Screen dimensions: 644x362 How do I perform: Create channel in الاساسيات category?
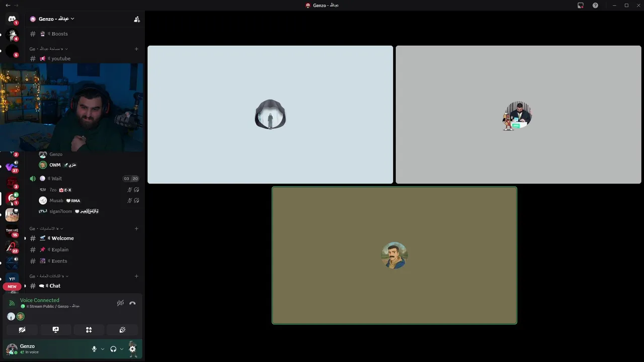pyautogui.click(x=136, y=229)
